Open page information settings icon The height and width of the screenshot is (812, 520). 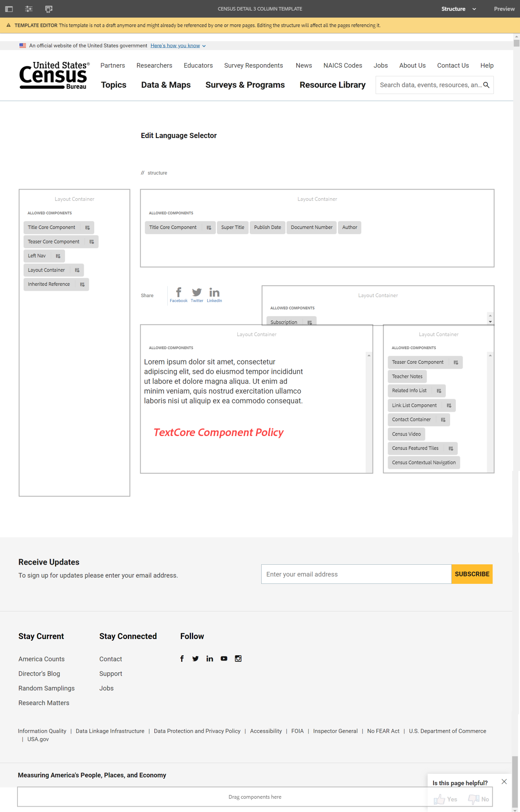29,9
